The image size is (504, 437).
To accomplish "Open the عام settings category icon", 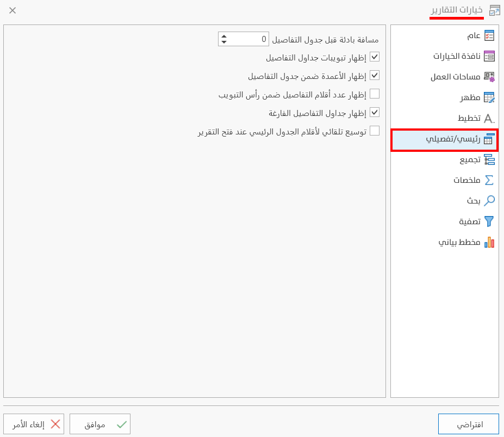I will pos(490,35).
